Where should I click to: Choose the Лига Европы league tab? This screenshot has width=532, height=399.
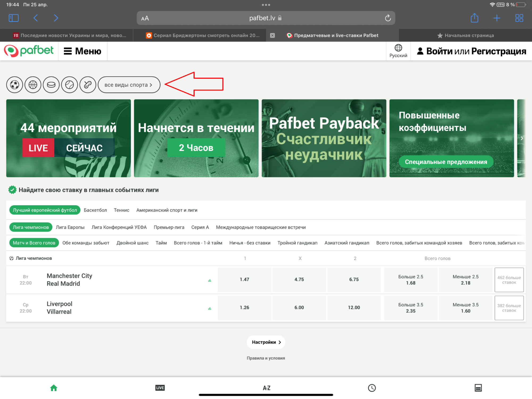[70, 227]
